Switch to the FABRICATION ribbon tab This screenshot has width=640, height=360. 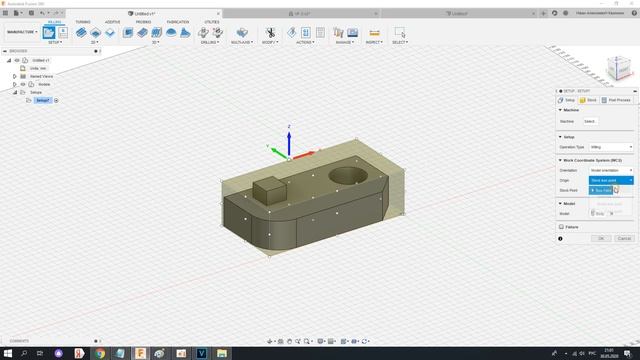178,22
